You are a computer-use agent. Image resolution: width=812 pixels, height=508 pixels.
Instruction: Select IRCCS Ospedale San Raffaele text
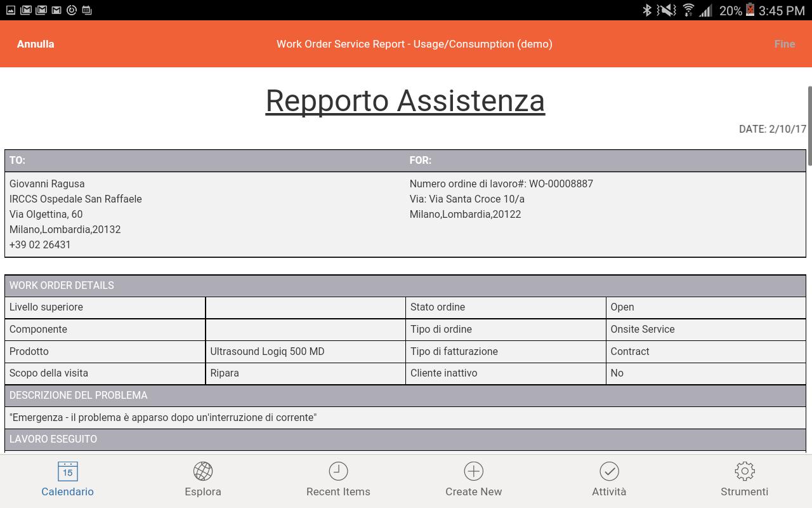pos(75,199)
